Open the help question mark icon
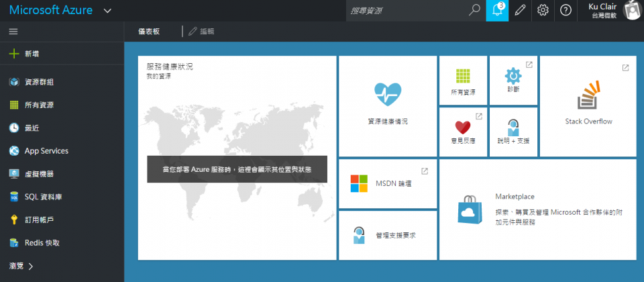This screenshot has width=644, height=282. [566, 10]
